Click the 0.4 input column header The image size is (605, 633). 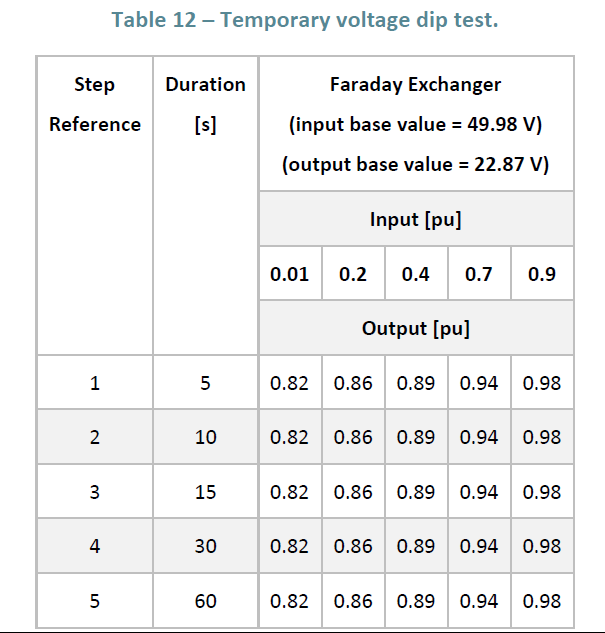415,274
